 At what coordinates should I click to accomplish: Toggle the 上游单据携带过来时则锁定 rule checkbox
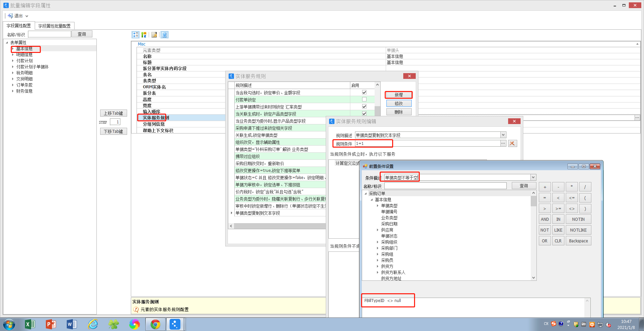[364, 107]
